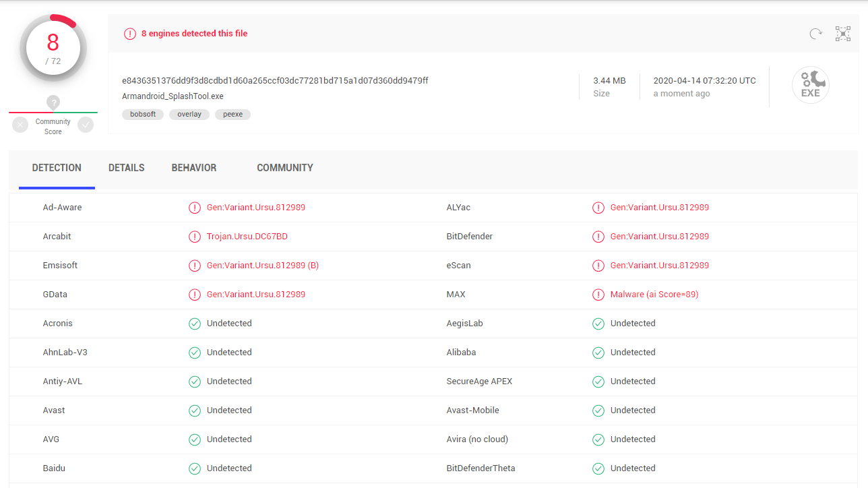
Task: Click the Avast-Mobile undetected check icon
Action: pyautogui.click(x=598, y=410)
